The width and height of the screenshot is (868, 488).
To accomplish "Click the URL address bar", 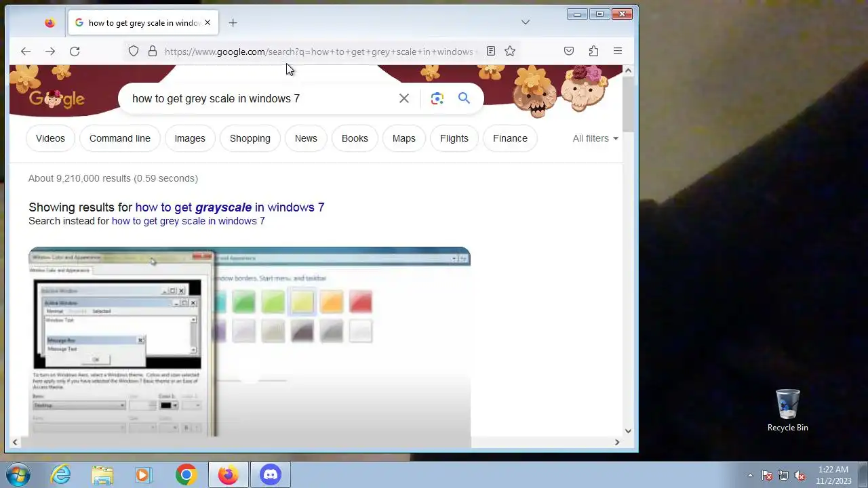I will pos(319,52).
